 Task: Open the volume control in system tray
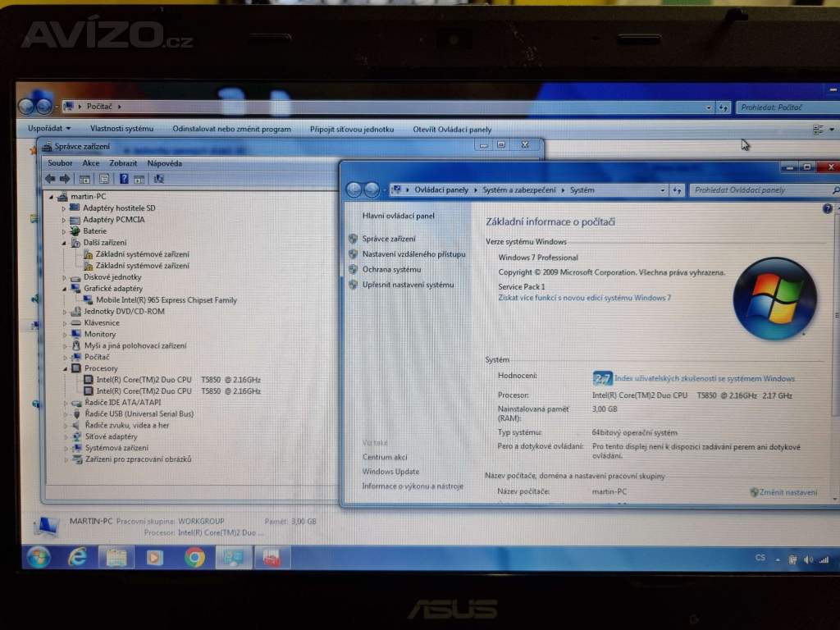pyautogui.click(x=808, y=559)
